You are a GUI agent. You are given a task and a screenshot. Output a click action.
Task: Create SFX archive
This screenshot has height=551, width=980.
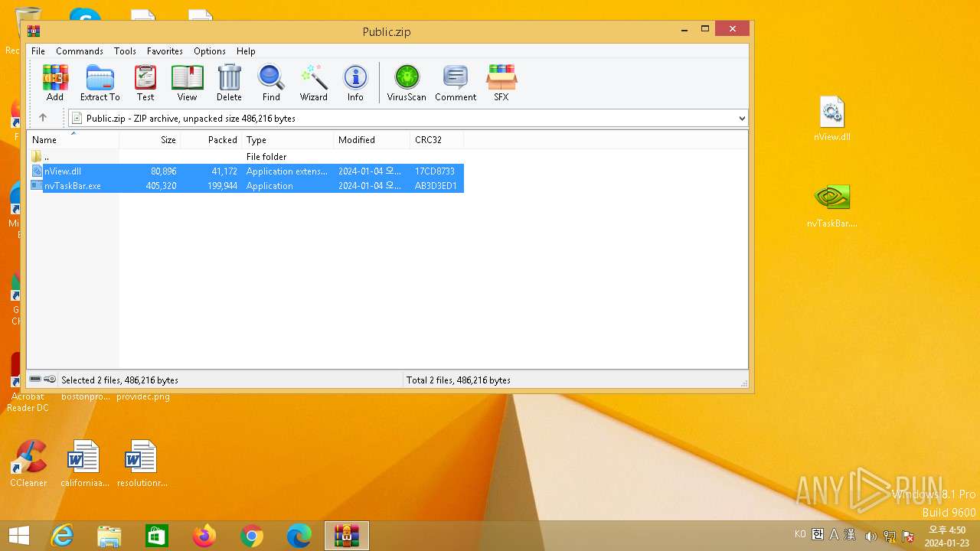(501, 83)
